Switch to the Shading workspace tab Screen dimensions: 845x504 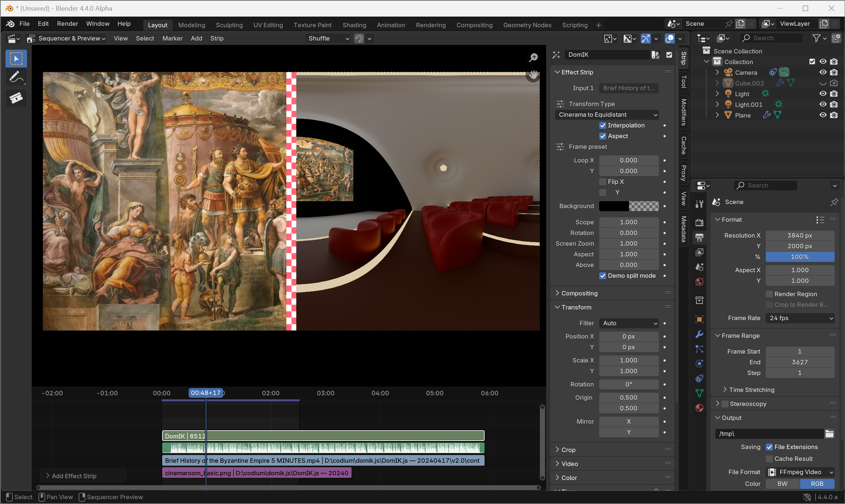(354, 25)
